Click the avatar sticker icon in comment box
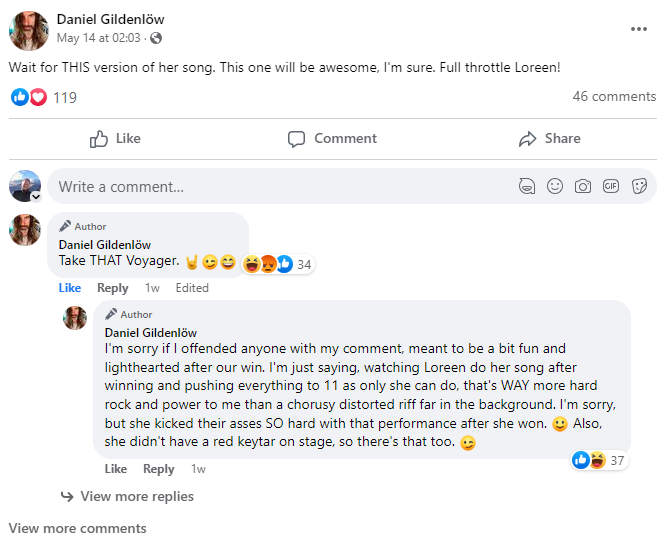Image resolution: width=669 pixels, height=543 pixels. click(x=527, y=186)
